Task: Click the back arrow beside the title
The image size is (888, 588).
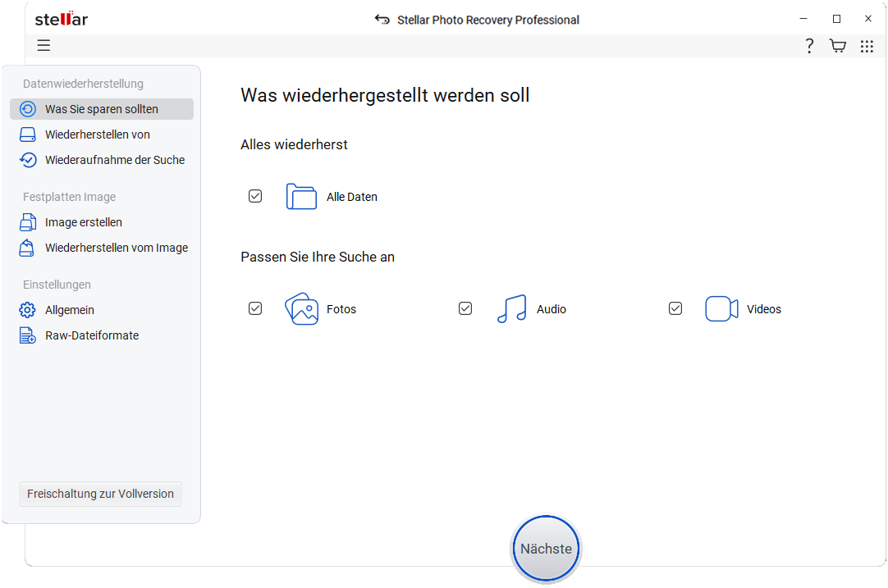Action: tap(382, 19)
